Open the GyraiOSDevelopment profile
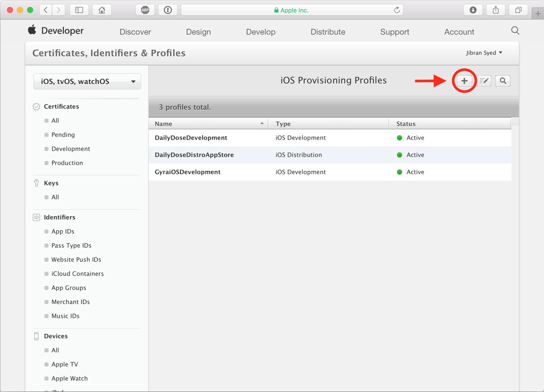Image resolution: width=544 pixels, height=392 pixels. [x=188, y=172]
